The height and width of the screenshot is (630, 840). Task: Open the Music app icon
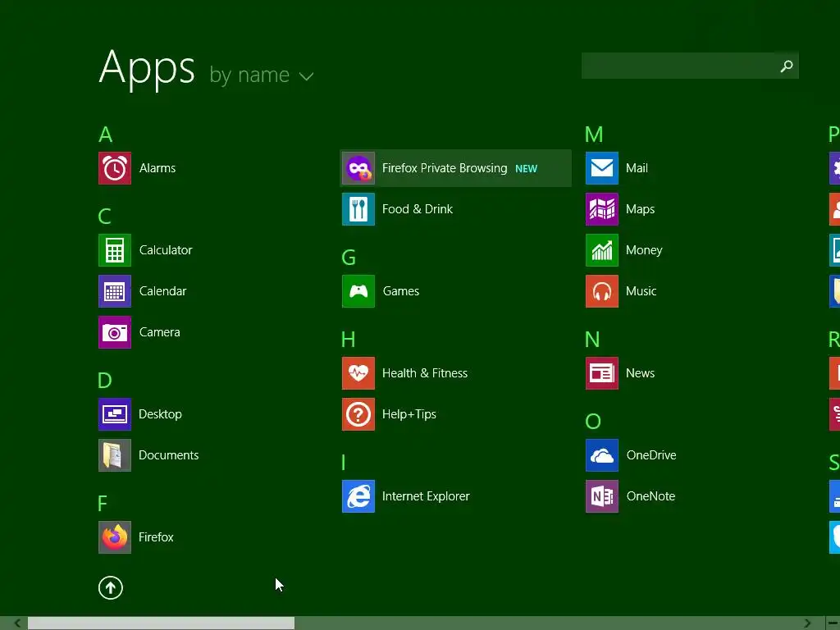pyautogui.click(x=602, y=291)
